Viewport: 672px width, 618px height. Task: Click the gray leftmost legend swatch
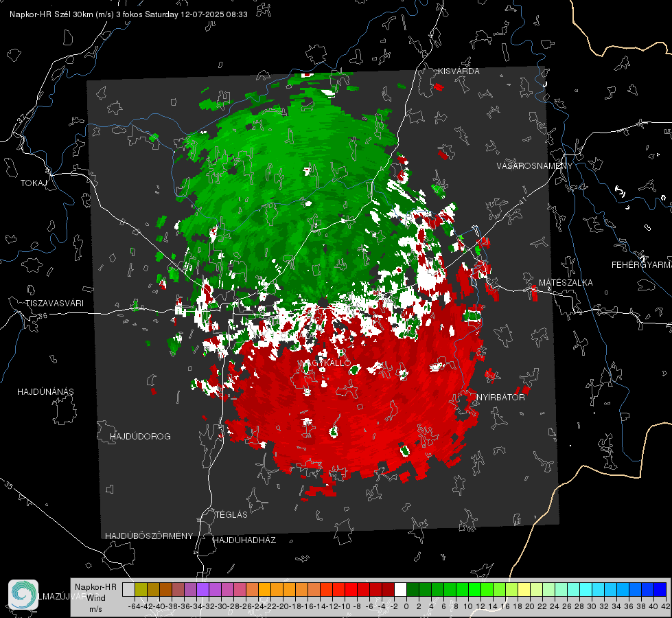coord(128,589)
